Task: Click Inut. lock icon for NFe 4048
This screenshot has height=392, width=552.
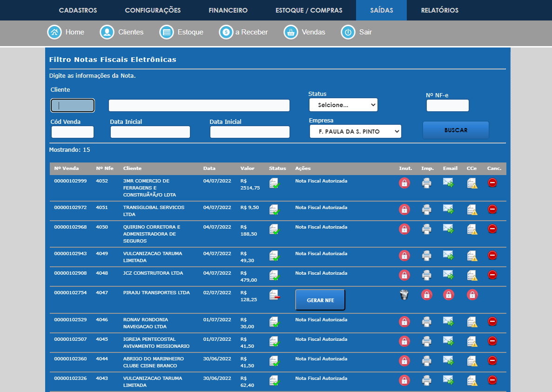Action: click(404, 275)
